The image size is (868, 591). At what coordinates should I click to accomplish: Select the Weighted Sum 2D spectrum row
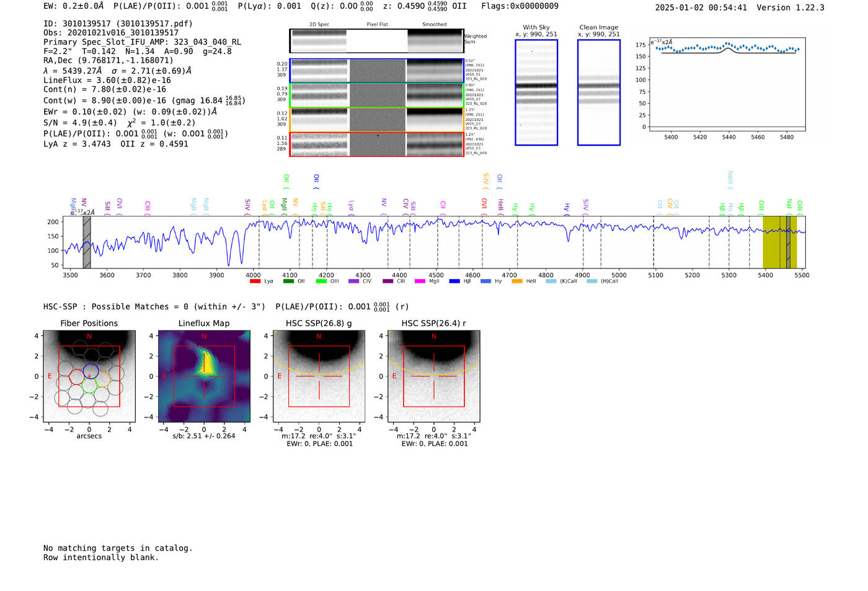point(376,41)
